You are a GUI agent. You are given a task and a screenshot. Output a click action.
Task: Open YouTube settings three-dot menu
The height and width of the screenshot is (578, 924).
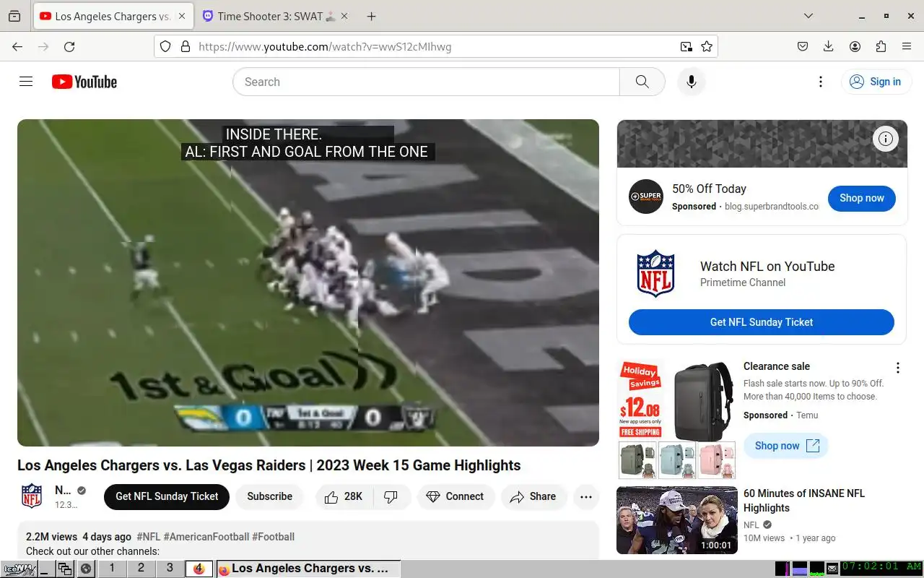(x=820, y=82)
